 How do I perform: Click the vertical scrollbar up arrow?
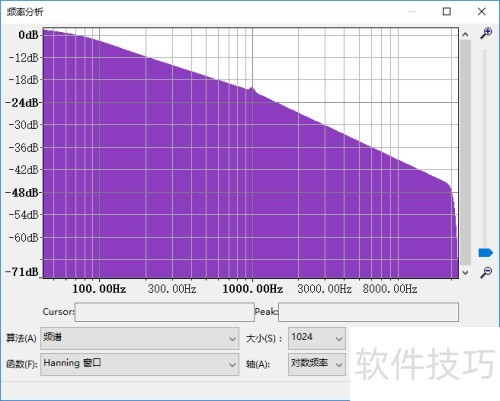tap(465, 34)
